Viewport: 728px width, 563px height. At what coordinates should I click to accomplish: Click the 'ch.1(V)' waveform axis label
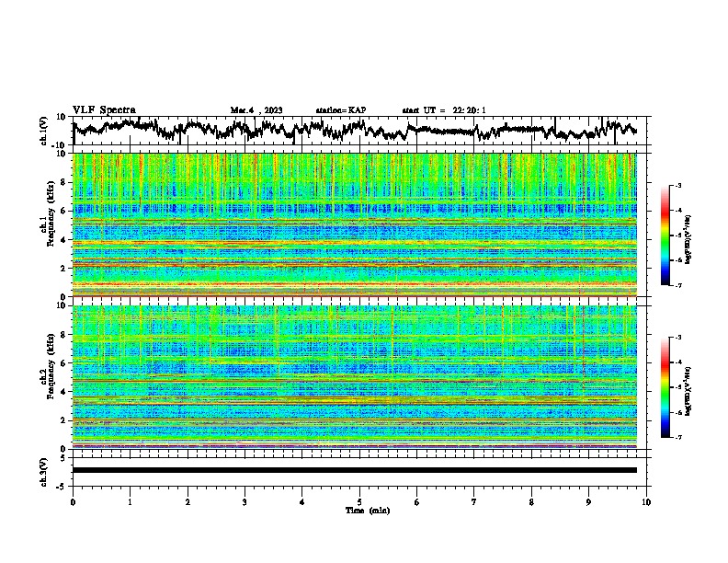click(x=44, y=131)
